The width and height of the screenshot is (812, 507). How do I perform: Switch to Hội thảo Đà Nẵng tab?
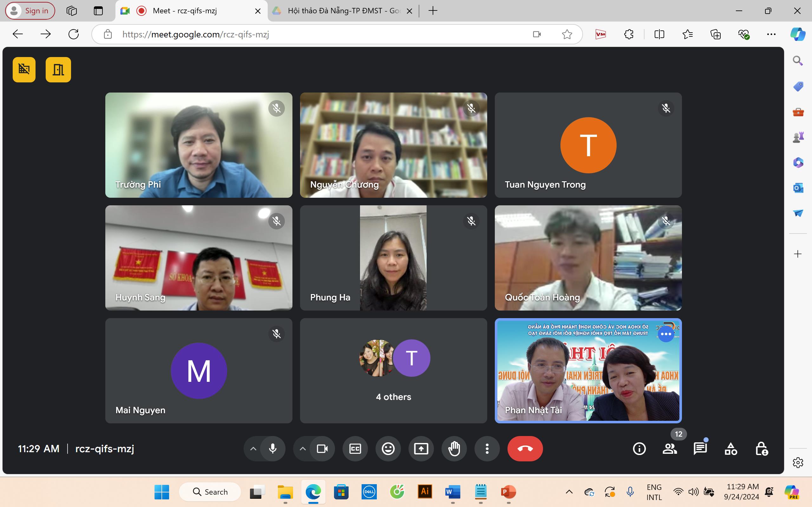pos(342,11)
